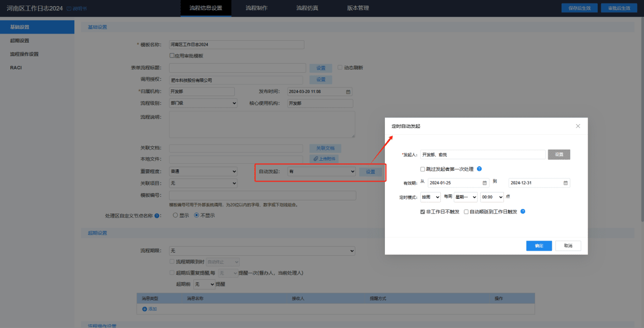Open 关联项目 dropdown
Viewport: 644px width, 328px height.
203,183
